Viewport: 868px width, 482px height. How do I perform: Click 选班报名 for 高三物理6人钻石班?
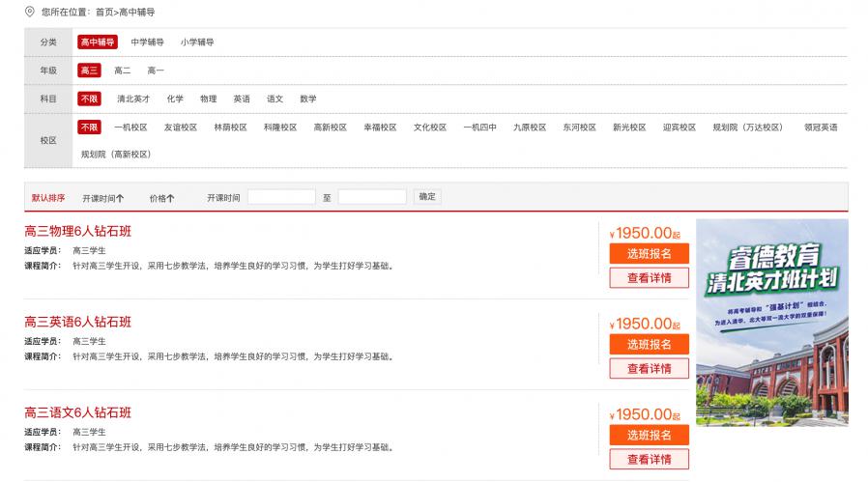pos(649,254)
